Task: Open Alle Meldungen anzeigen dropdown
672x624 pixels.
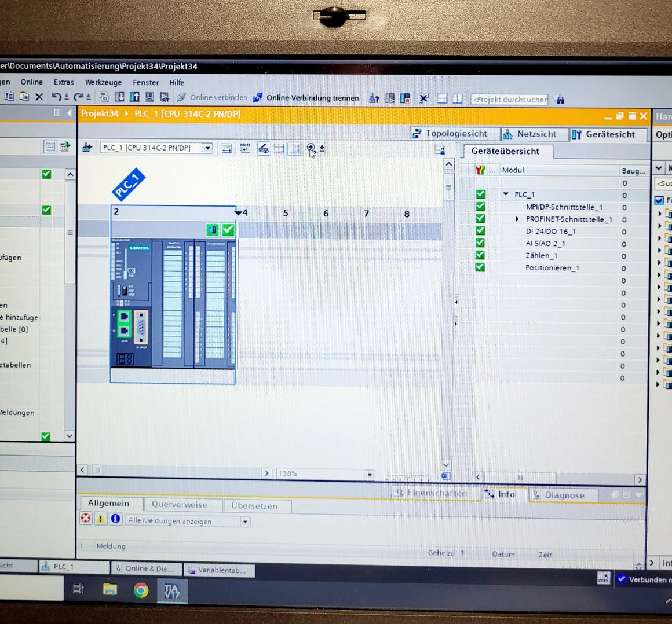Action: coord(245,522)
